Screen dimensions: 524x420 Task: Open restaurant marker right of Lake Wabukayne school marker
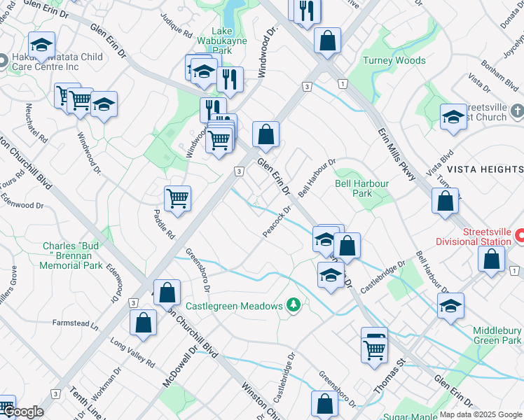click(230, 80)
